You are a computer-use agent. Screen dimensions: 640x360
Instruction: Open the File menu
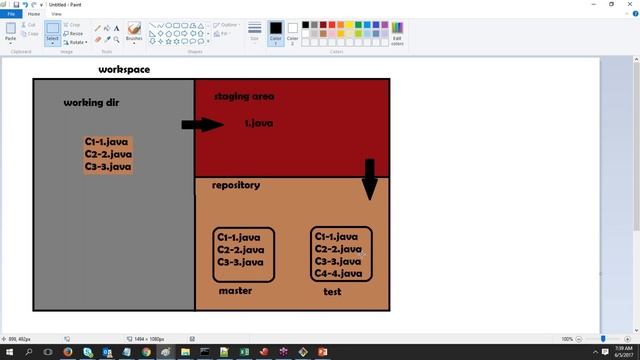(x=11, y=14)
